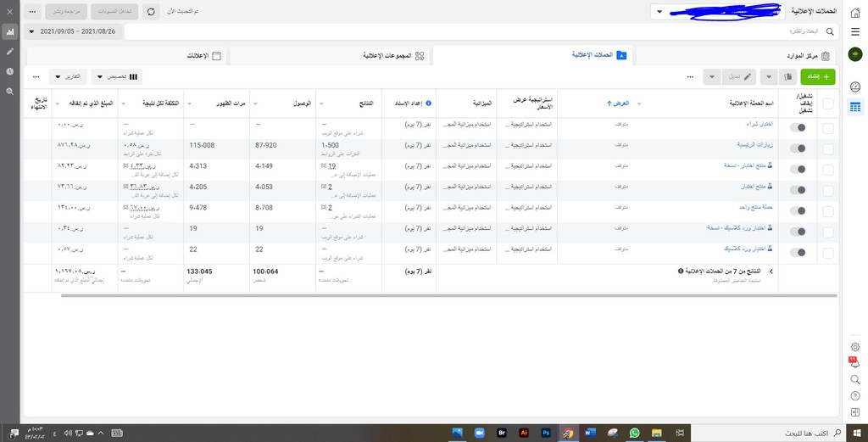This screenshot has width=868, height=442.
Task: Open the charts panel icon on left rail
Action: click(10, 32)
